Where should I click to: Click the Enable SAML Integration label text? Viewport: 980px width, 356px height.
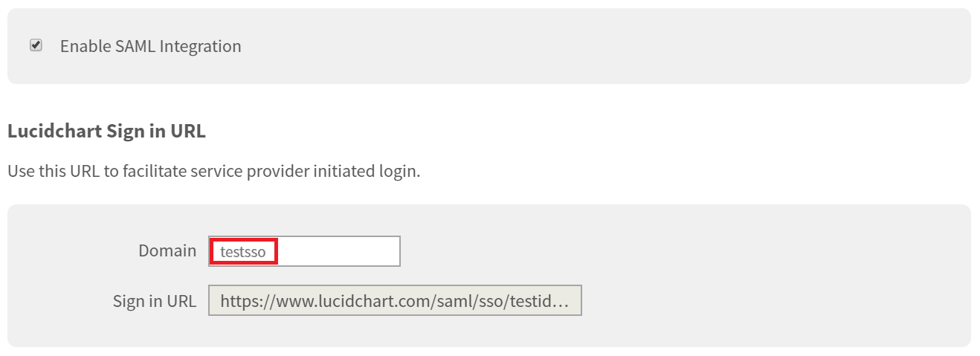click(150, 46)
